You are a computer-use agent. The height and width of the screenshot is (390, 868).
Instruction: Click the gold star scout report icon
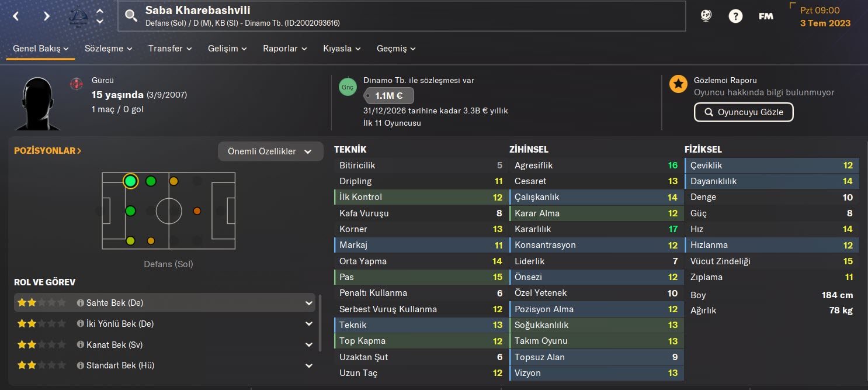[x=678, y=84]
